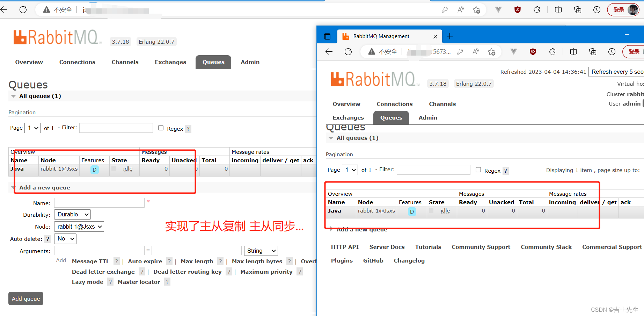Open the Durability dropdown showing Durable
This screenshot has width=644, height=316.
(x=72, y=214)
